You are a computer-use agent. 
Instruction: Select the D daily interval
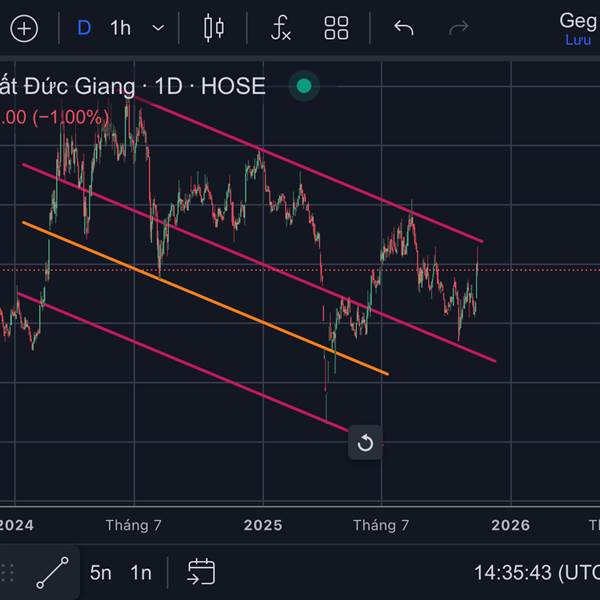pos(84,28)
